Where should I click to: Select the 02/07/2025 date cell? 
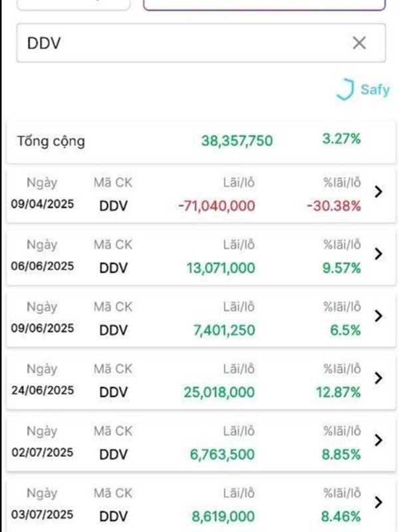tap(43, 452)
